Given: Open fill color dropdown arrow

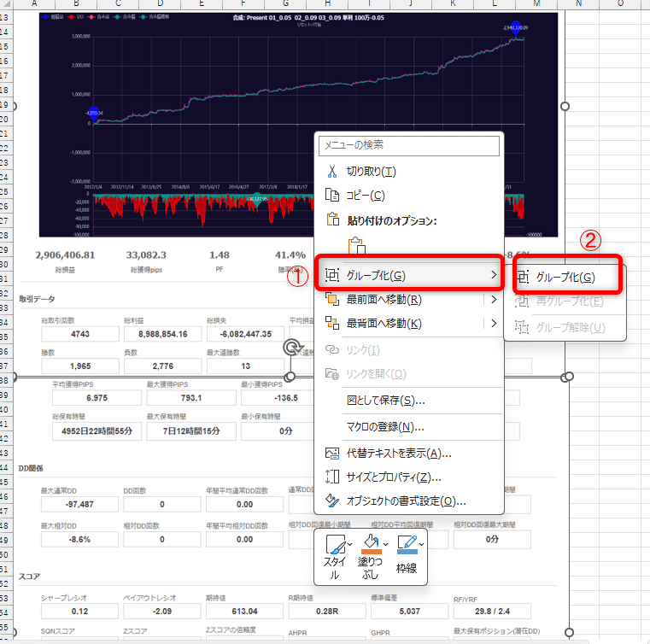Looking at the screenshot, I should (386, 544).
